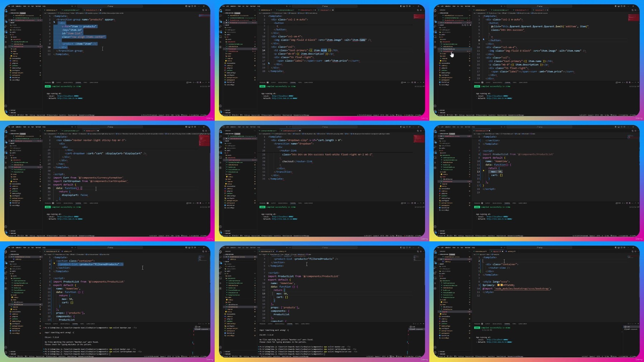
Task: Split the terminal in the navbar window
Action: 197,203
